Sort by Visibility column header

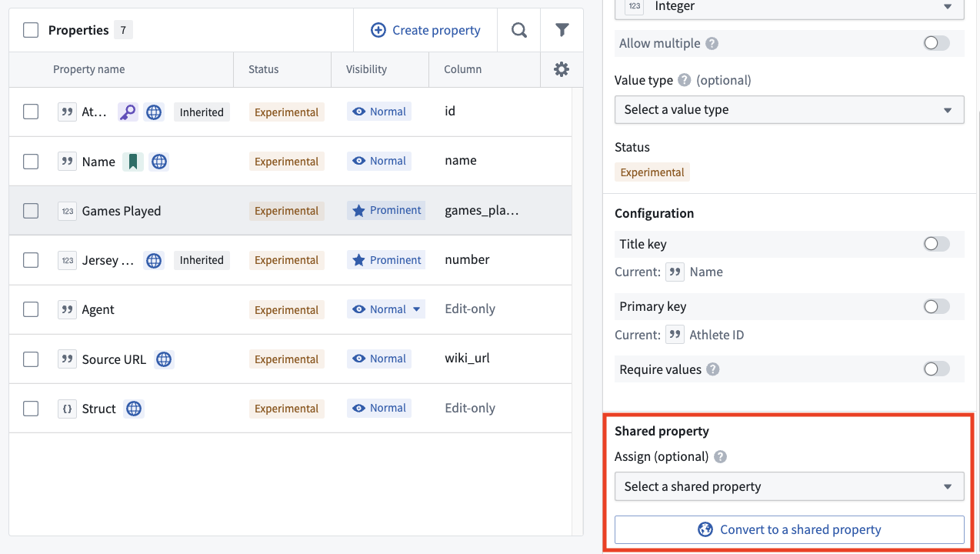click(366, 69)
